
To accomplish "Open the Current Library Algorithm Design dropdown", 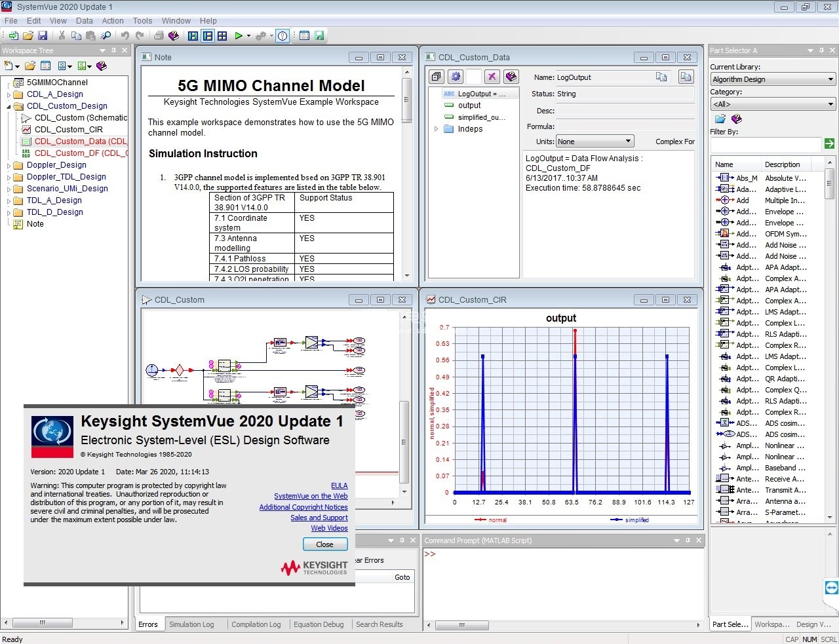I will (773, 79).
